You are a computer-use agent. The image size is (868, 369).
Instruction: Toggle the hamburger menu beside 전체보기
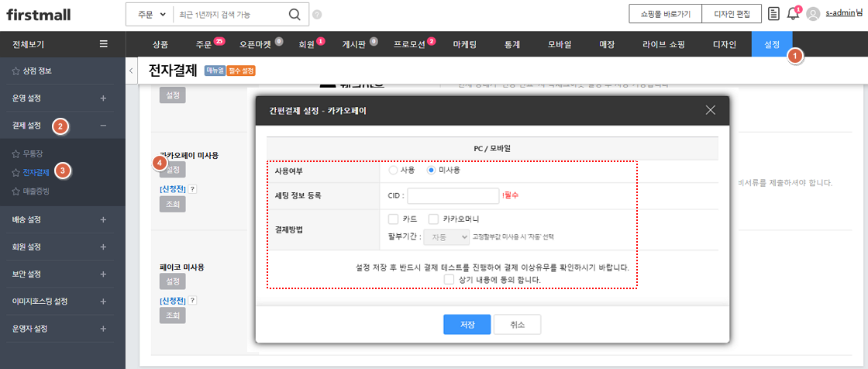pos(104,43)
